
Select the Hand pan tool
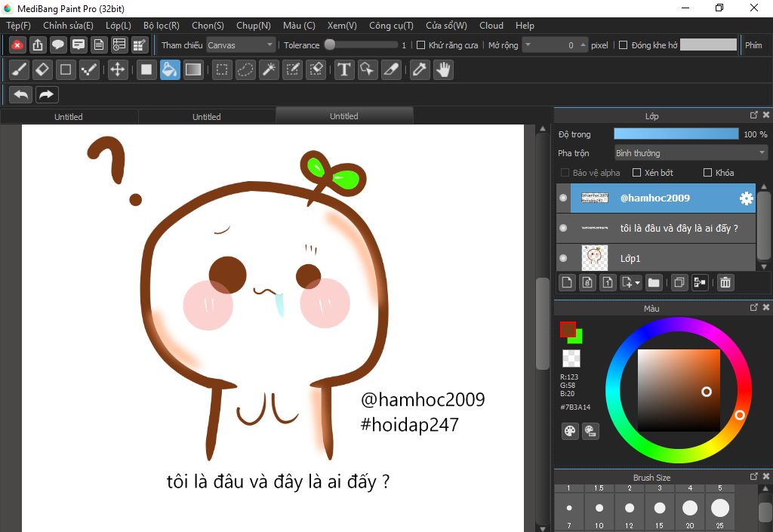[x=443, y=70]
